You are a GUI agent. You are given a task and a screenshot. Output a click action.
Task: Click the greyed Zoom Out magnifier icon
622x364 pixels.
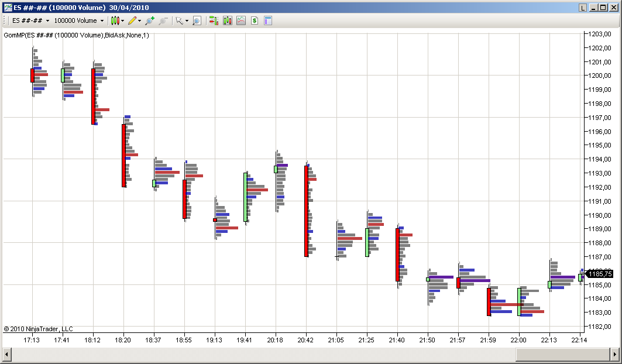pyautogui.click(x=163, y=20)
